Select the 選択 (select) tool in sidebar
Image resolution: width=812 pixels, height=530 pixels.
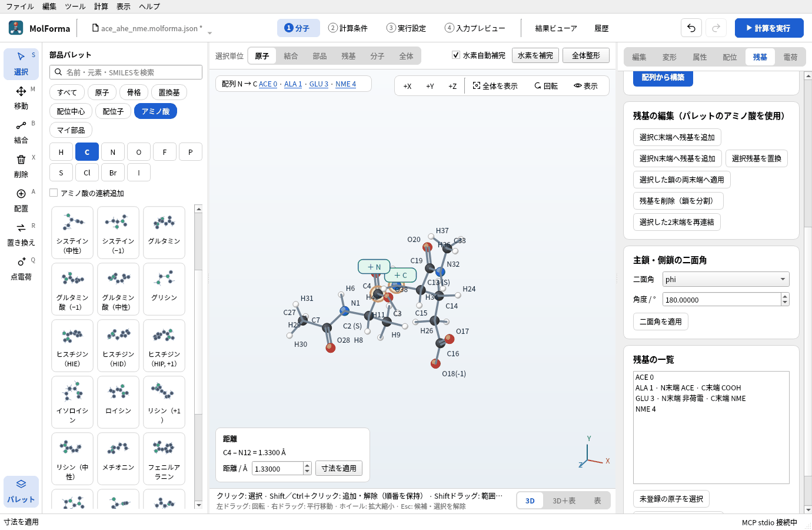(x=21, y=64)
